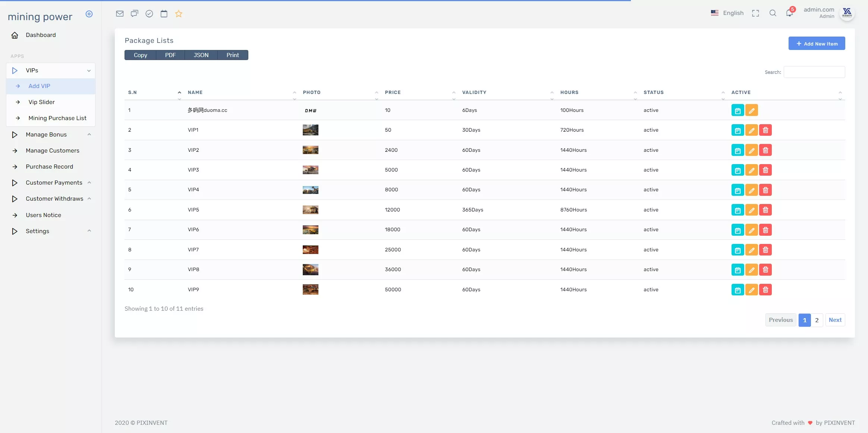The width and height of the screenshot is (868, 433).
Task: Click the calendar icon in top toolbar
Action: 164,14
